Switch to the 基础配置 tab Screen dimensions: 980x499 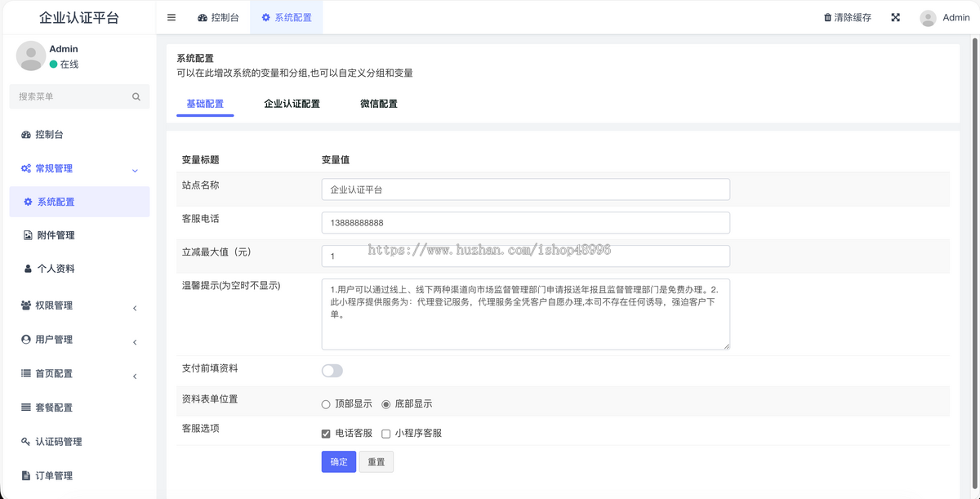[x=205, y=104]
